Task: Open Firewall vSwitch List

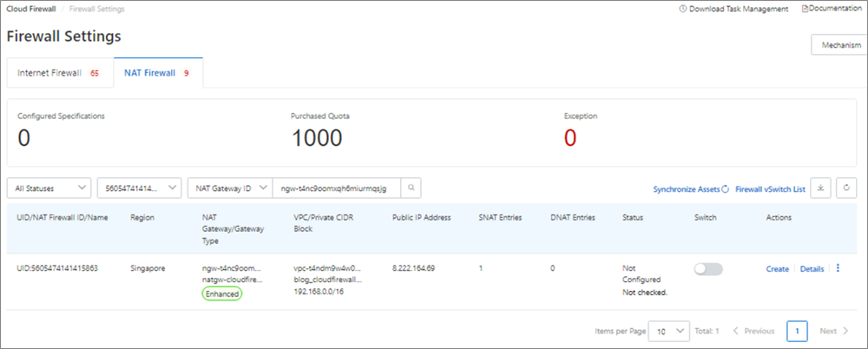Action: pos(770,189)
